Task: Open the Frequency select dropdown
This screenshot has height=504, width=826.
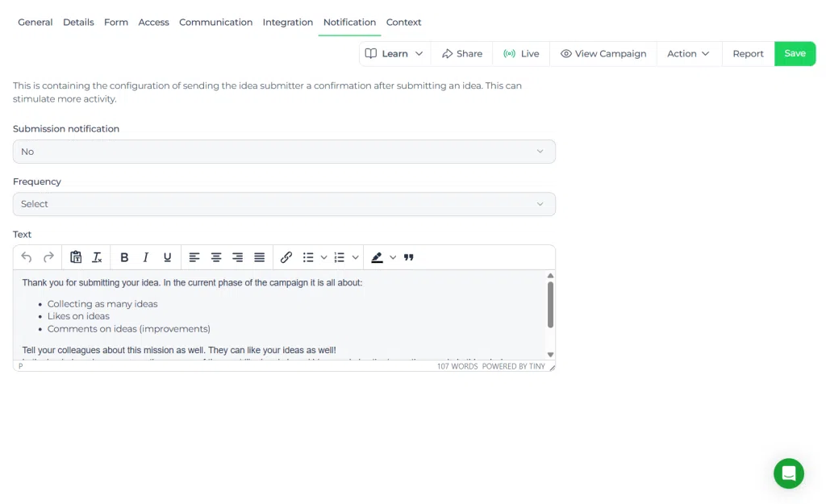Action: 284,204
